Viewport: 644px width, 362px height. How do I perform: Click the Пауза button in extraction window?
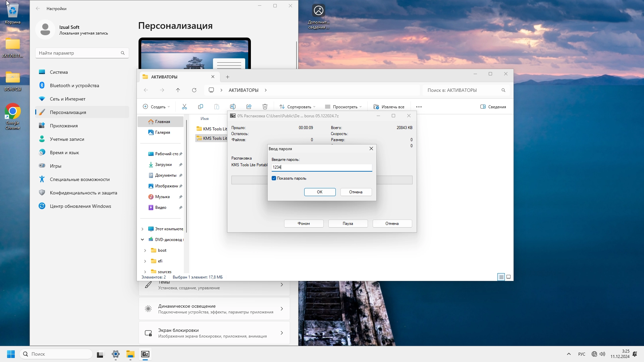tap(348, 224)
